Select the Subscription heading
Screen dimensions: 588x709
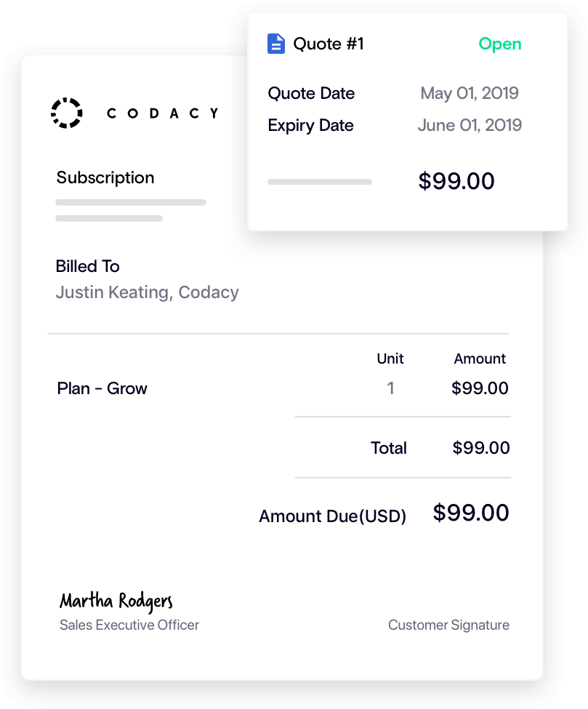105,177
